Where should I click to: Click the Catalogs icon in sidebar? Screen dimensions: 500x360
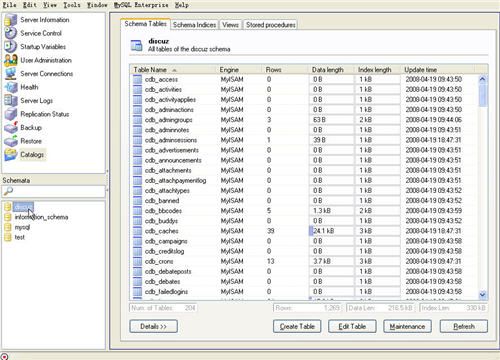pos(11,154)
